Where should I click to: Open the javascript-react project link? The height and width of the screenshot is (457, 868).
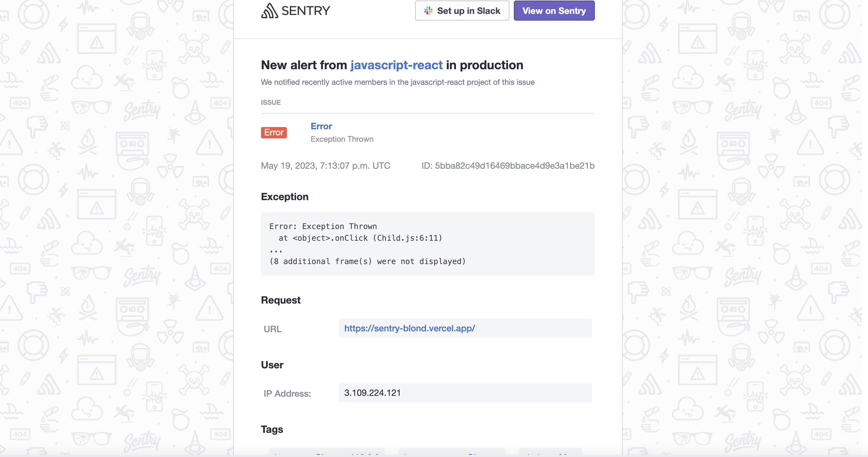pos(397,65)
